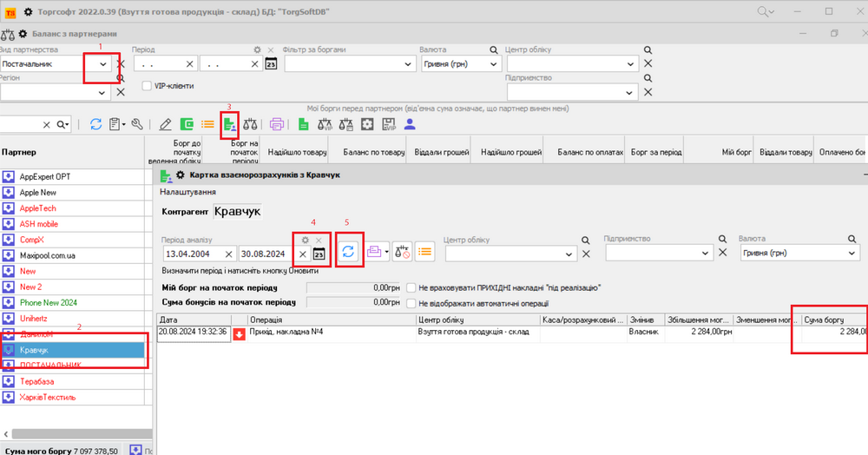Screen dimensions: 868x455
Task: Click the refresh icon in the partners toolbar
Action: click(95, 124)
